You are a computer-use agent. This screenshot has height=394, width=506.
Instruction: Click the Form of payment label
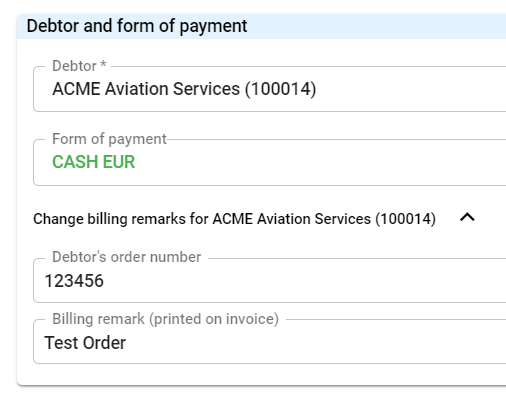(x=109, y=139)
